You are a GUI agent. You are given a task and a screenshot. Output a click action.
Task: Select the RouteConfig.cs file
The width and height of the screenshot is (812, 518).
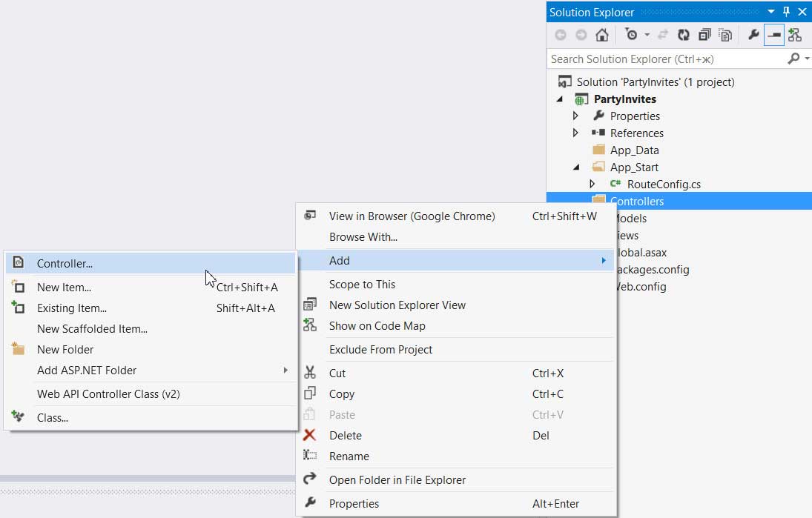pyautogui.click(x=664, y=185)
